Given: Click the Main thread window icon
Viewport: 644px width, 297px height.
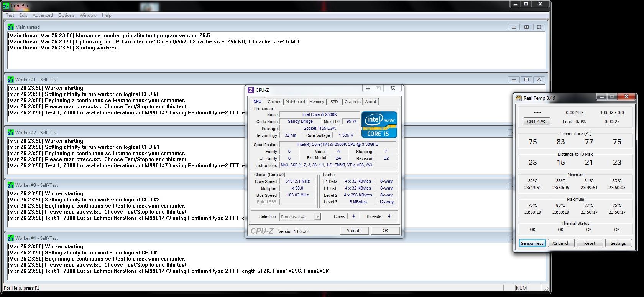Looking at the screenshot, I should pyautogui.click(x=11, y=27).
